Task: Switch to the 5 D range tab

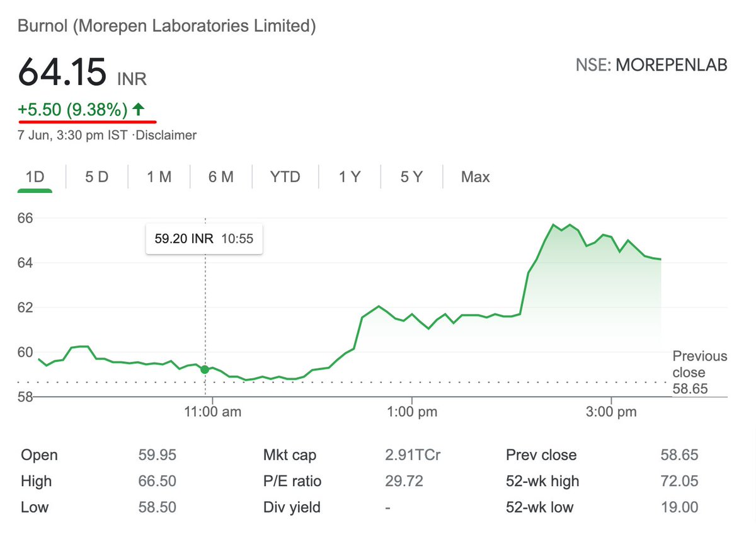Action: [97, 177]
